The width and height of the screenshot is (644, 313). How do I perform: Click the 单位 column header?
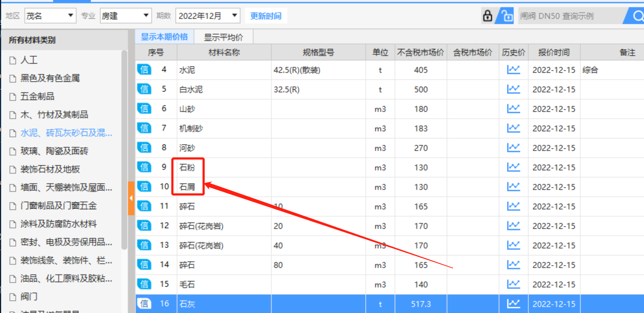[380, 52]
